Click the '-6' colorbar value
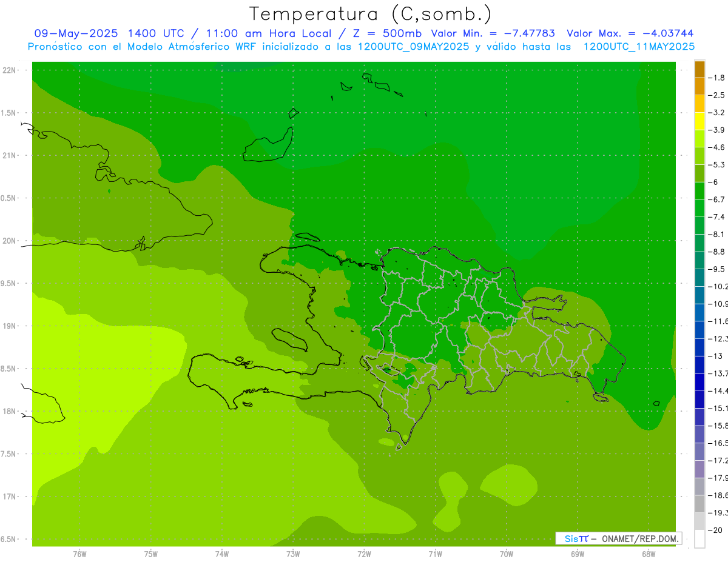This screenshot has width=728, height=562. click(715, 182)
